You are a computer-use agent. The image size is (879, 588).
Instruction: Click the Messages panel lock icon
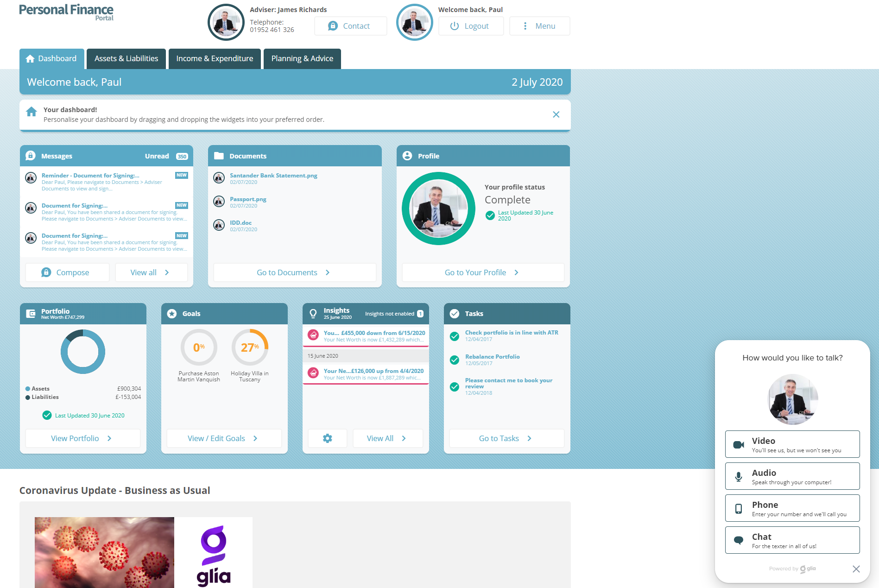31,156
